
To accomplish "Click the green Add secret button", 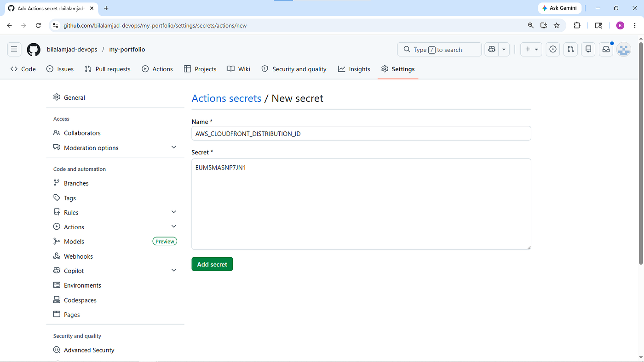I will click(212, 264).
